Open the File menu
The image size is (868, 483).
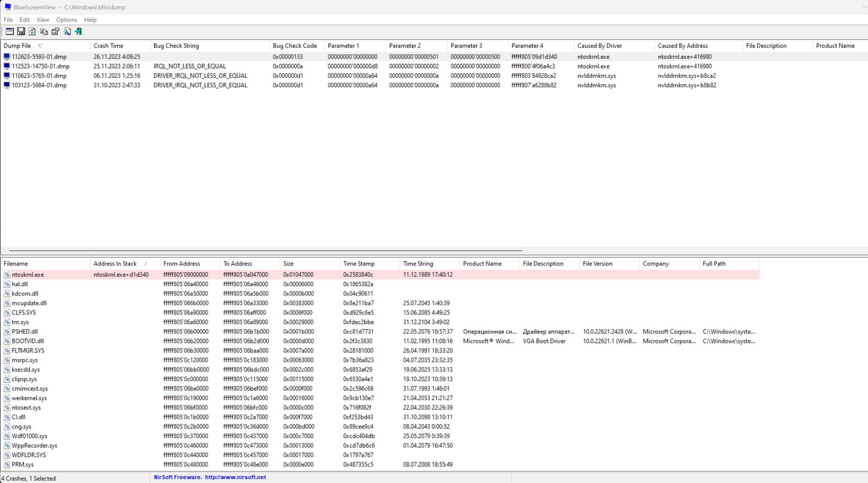[8, 20]
